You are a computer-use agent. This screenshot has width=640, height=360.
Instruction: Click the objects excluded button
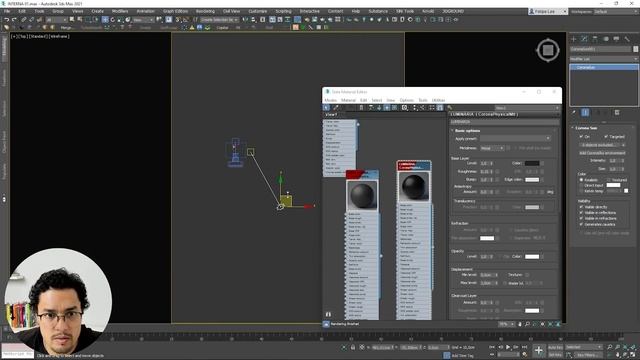[602, 145]
